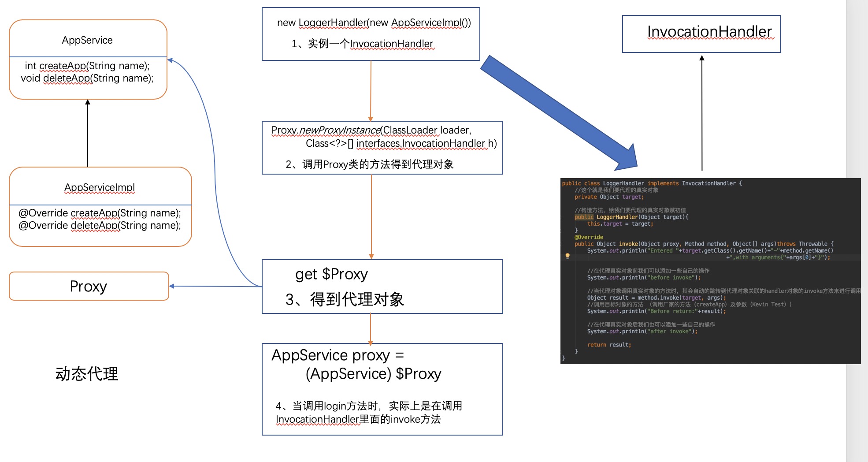This screenshot has width=868, height=462.
Task: Click the 'get $Proxy' text
Action: pos(331,274)
